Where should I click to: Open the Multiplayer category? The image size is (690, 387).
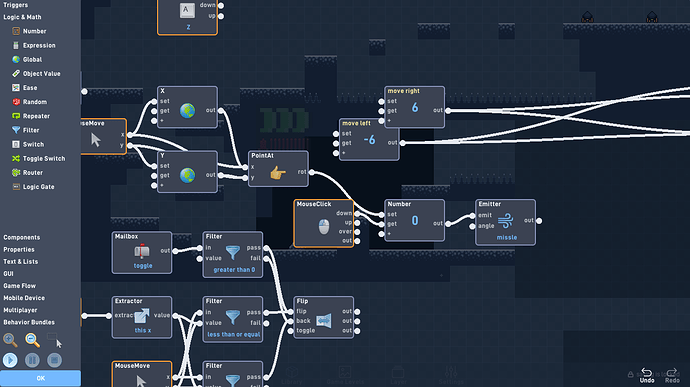20,310
